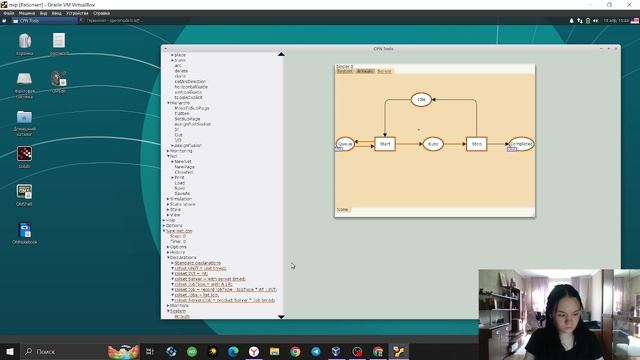Viewport: 640px width, 360px height.
Task: Select the Queue place in the net
Action: (x=345, y=144)
